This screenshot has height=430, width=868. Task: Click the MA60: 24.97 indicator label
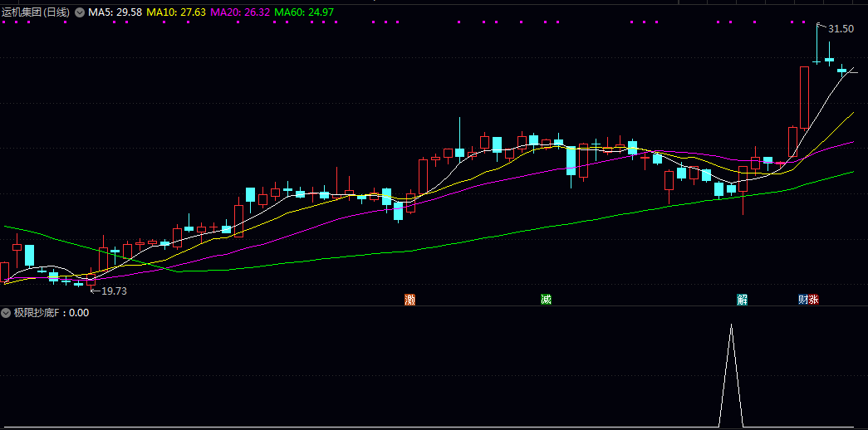click(x=305, y=12)
